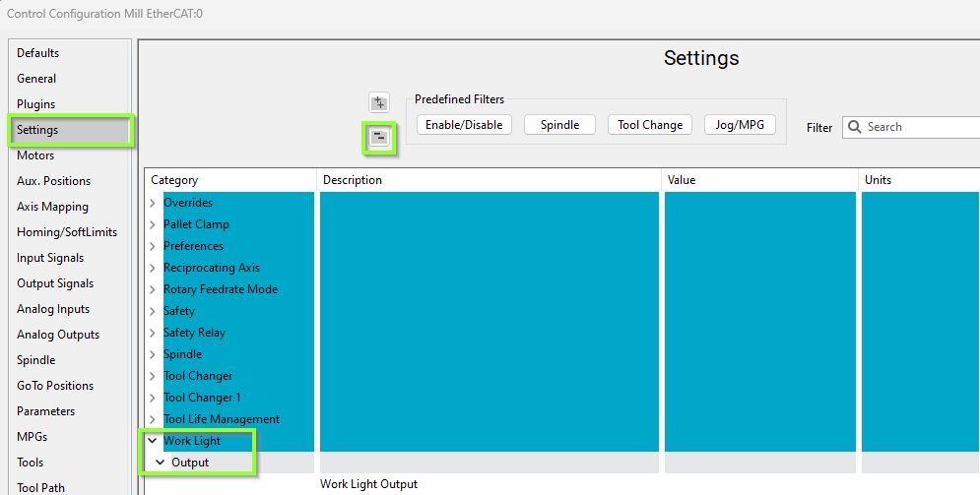Apply the Spindle predefined filter
Viewport: 980px width, 495px height.
[x=559, y=125]
